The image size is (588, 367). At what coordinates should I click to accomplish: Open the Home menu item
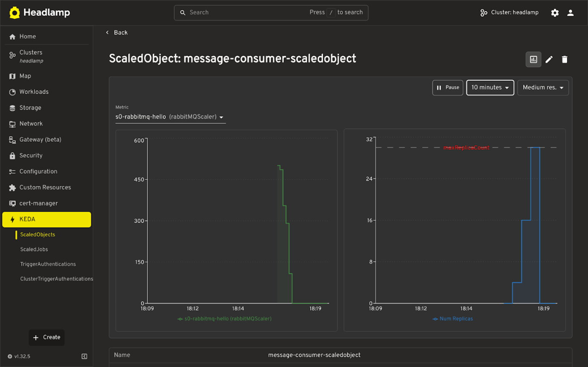46,37
